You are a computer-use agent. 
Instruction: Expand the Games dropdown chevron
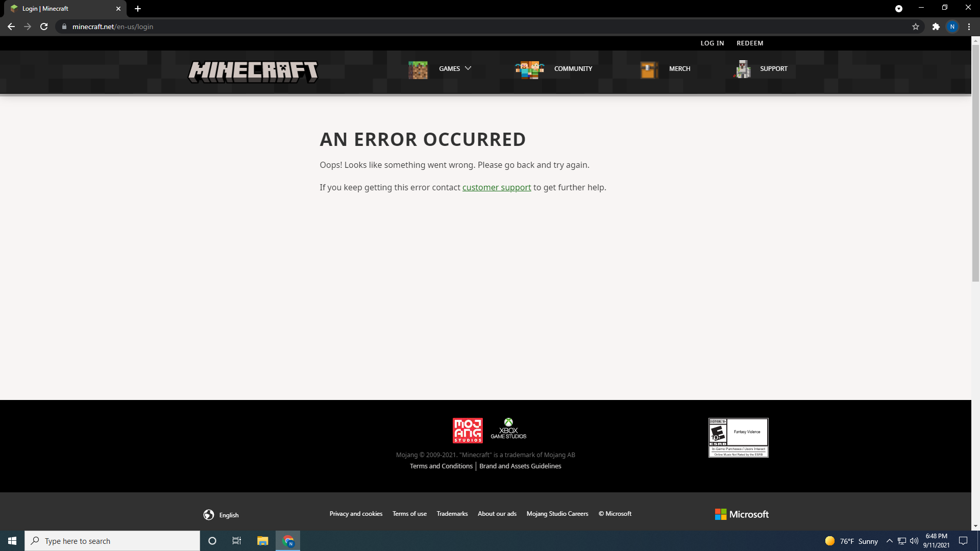point(468,68)
